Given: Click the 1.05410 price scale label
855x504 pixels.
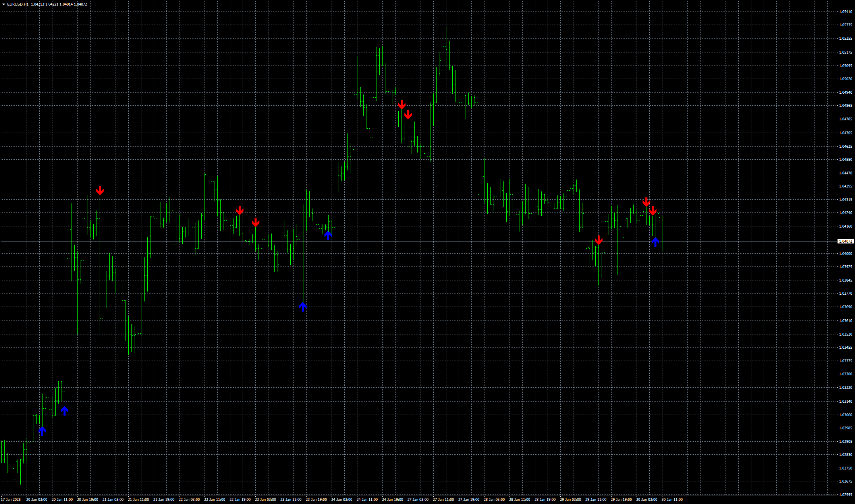Looking at the screenshot, I should tap(845, 12).
